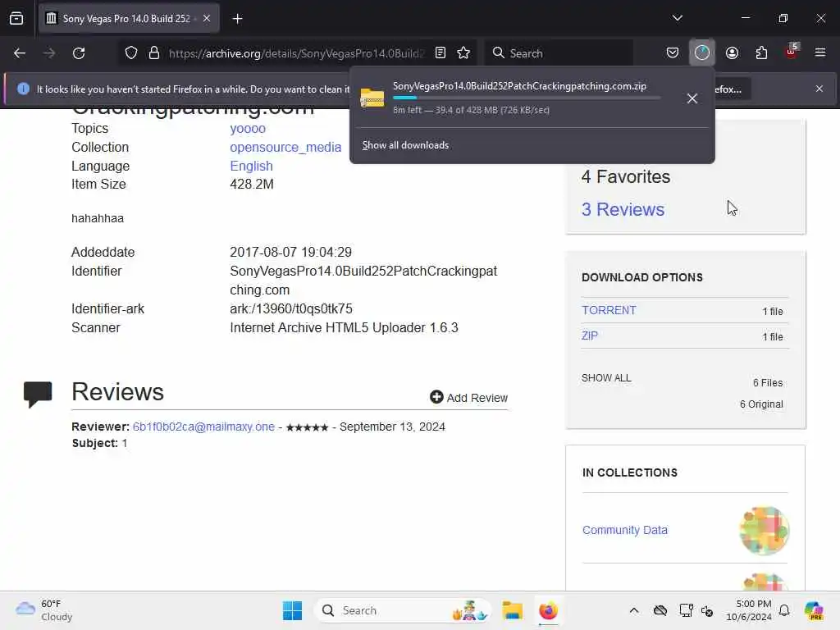Image resolution: width=840 pixels, height=630 pixels.
Task: Open Firefox View button in tab bar
Action: click(16, 18)
